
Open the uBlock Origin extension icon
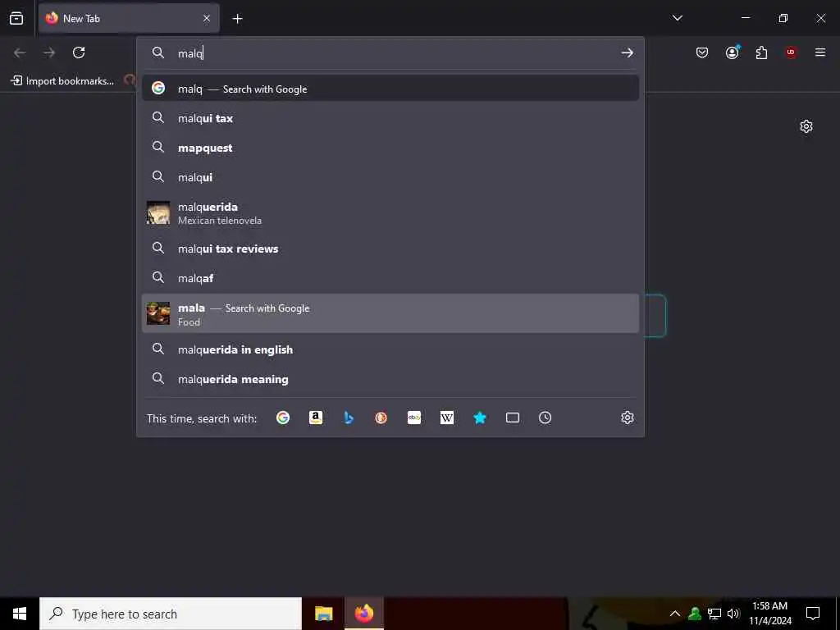coord(791,52)
